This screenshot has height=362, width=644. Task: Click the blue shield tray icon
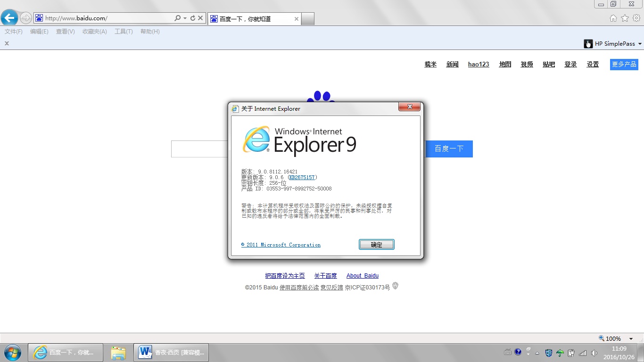click(548, 353)
